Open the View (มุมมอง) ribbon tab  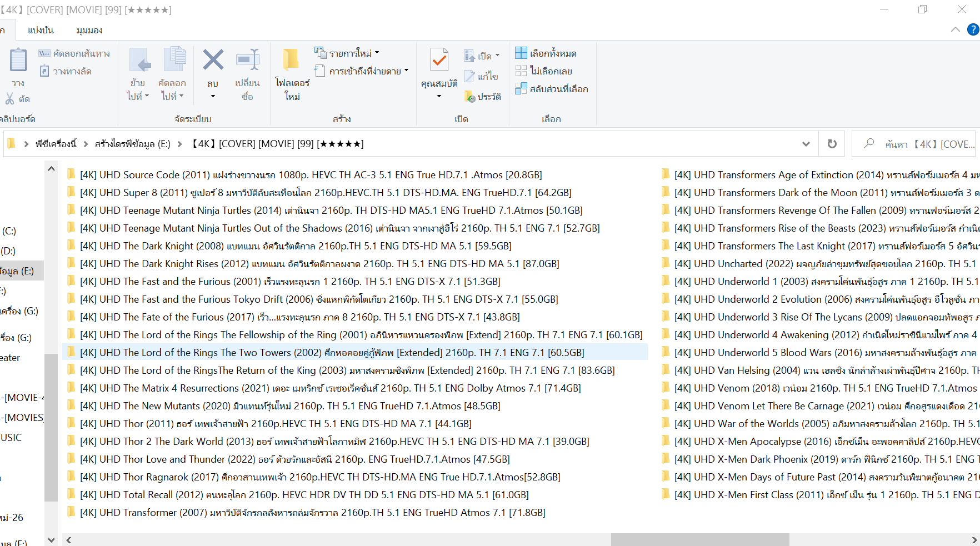click(x=89, y=30)
